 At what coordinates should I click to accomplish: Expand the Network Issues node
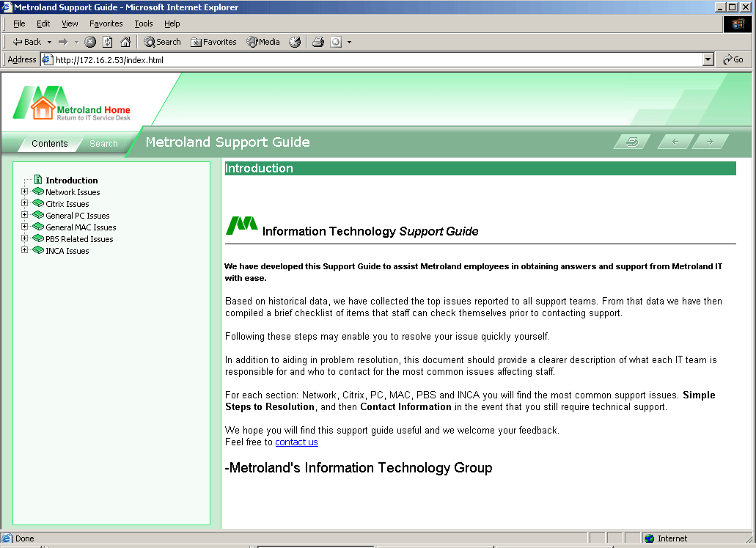(x=25, y=191)
